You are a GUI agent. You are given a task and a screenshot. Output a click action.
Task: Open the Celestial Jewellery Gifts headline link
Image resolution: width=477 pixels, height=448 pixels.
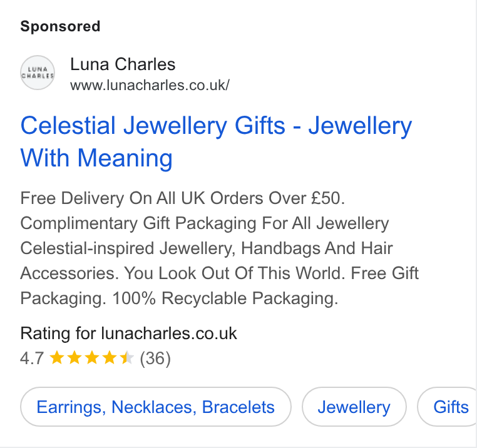tap(216, 141)
